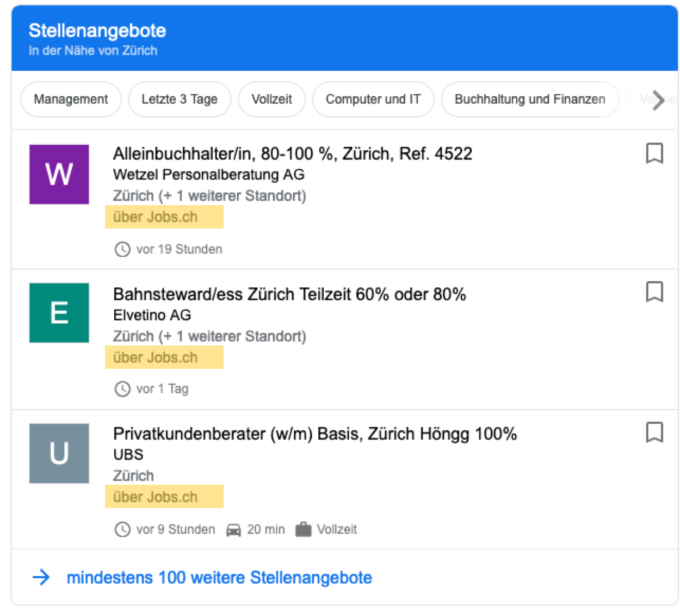The width and height of the screenshot is (680, 612).
Task: Click Elvetino AG company name
Action: tap(152, 315)
